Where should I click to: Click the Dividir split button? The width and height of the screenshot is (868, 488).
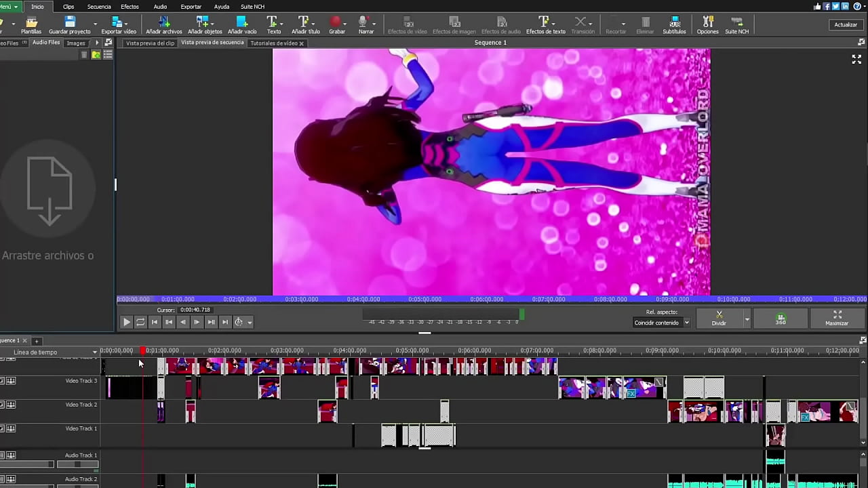pyautogui.click(x=719, y=318)
